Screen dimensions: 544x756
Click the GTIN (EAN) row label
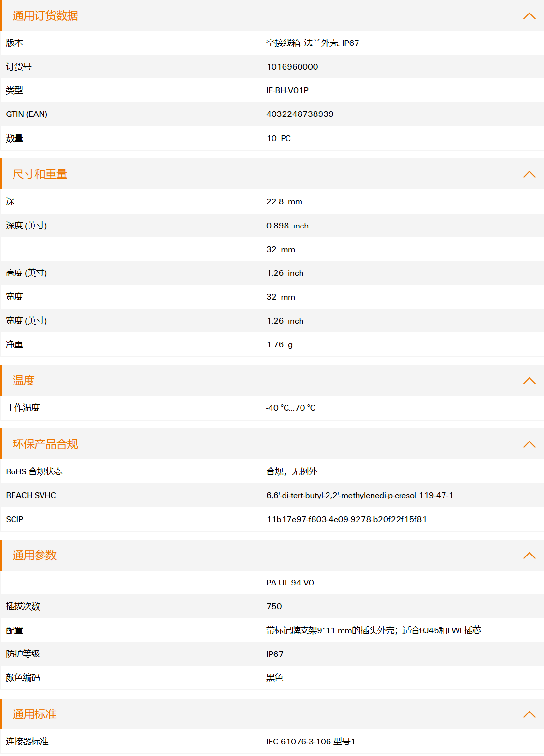[27, 114]
